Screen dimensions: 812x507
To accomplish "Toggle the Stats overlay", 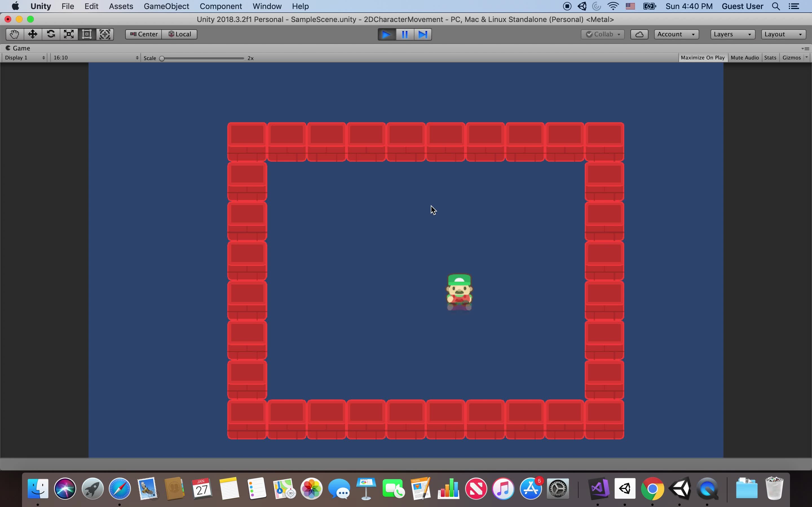I will tap(770, 57).
